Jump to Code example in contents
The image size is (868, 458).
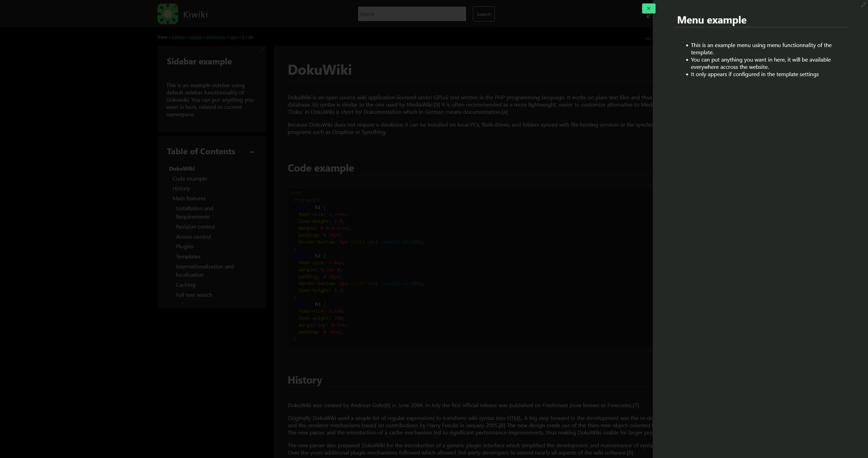point(189,179)
